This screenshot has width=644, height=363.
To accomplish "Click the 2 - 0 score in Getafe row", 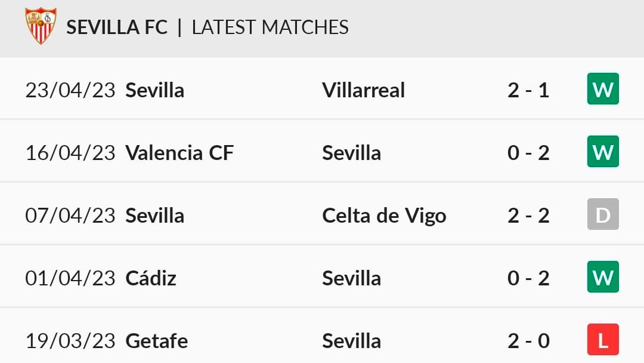I will pos(528,341).
